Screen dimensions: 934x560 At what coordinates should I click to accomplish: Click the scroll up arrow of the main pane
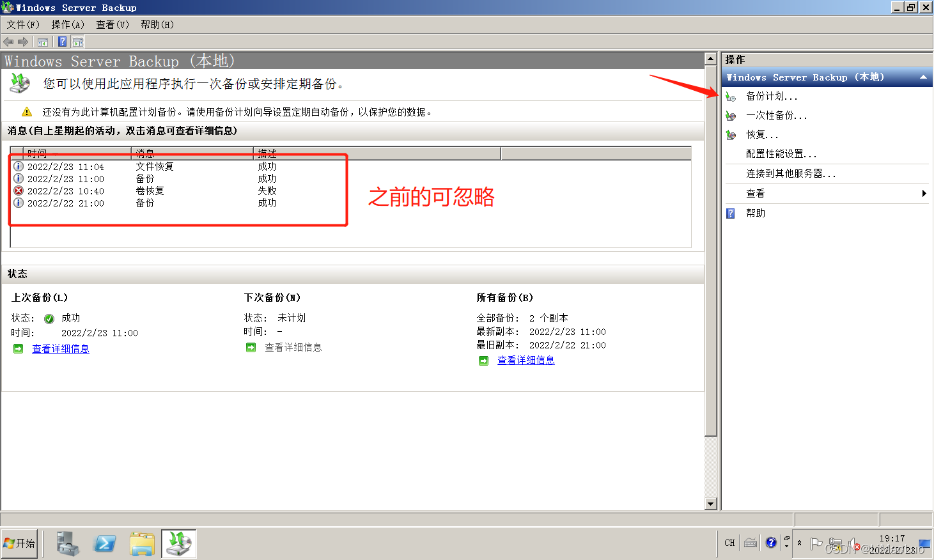710,58
